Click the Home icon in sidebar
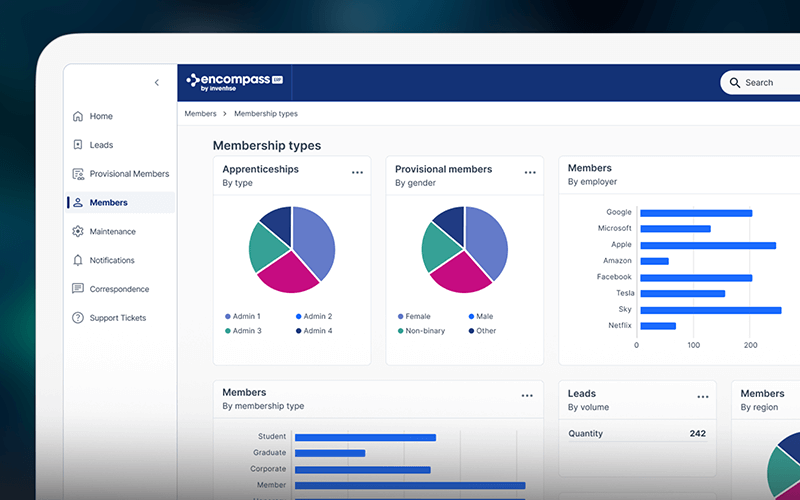The width and height of the screenshot is (800, 500). [78, 116]
